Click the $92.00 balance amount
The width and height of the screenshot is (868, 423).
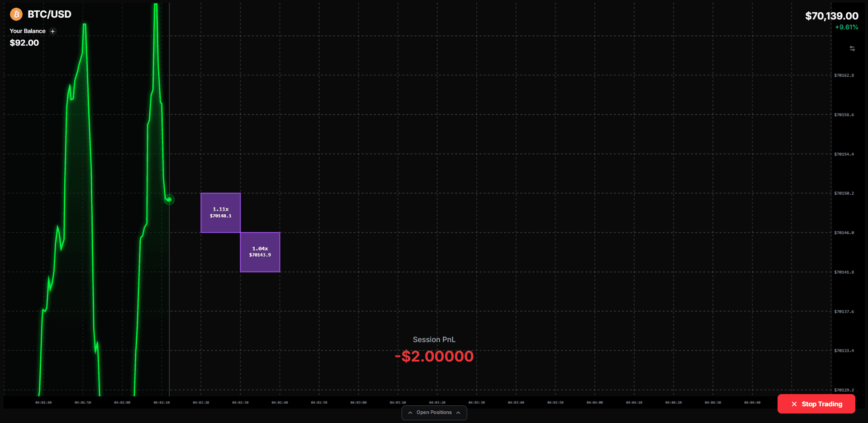pyautogui.click(x=24, y=43)
